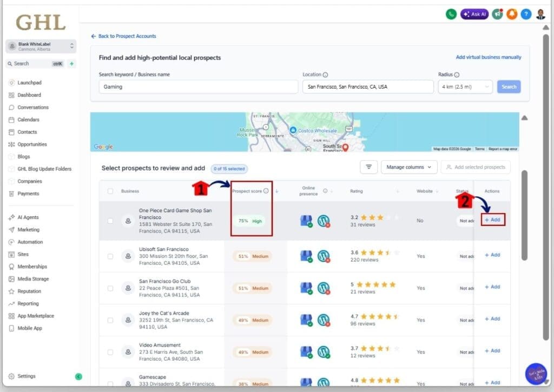Click the Reputation star icon
Image resolution: width=554 pixels, height=392 pixels.
[x=12, y=291]
